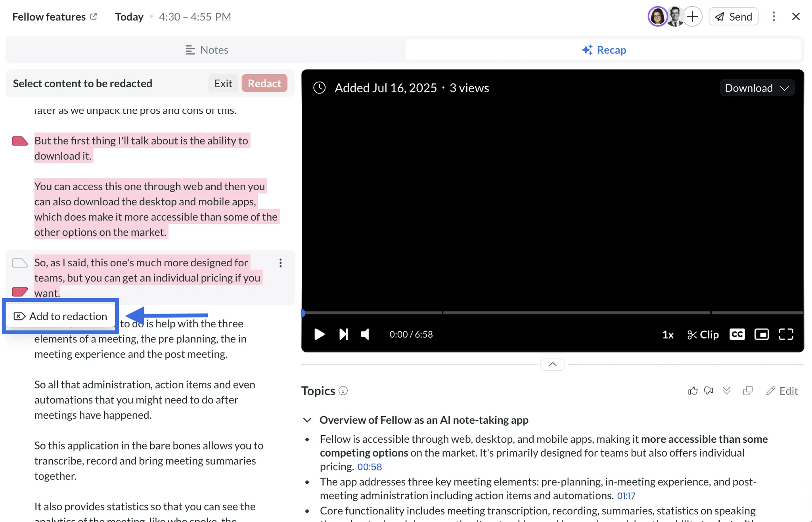Toggle closed captions CC
This screenshot has width=812, height=522.
737,334
